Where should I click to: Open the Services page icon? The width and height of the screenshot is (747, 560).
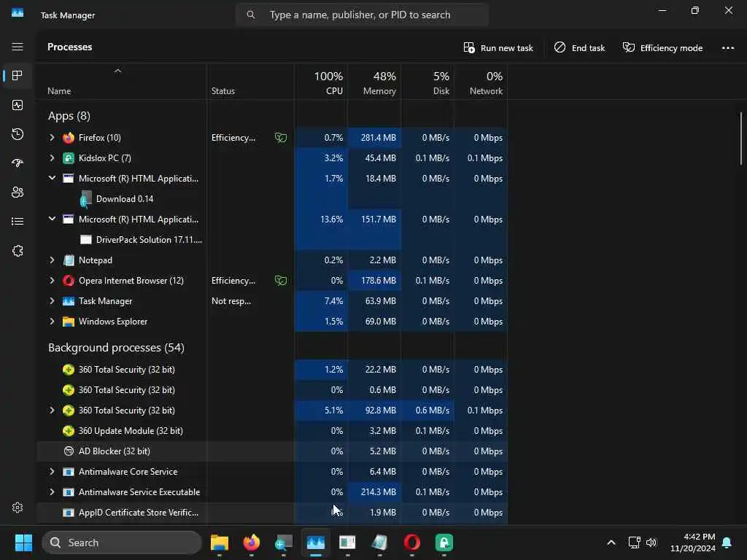coord(18,251)
